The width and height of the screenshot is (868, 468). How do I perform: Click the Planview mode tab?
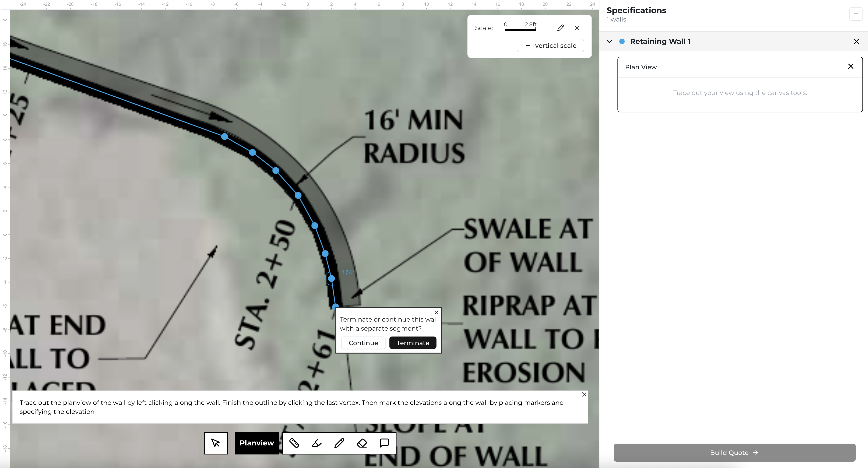[x=256, y=443]
